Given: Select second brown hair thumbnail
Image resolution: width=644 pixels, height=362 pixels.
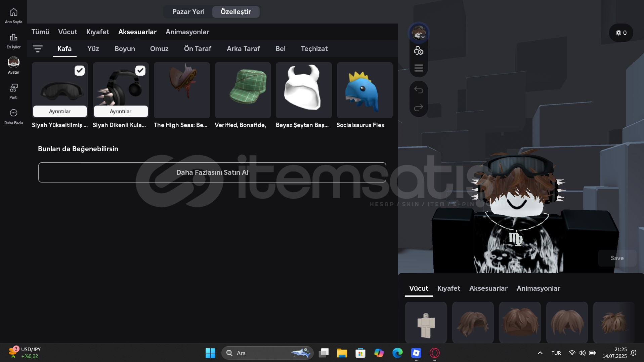Looking at the screenshot, I should 520,322.
